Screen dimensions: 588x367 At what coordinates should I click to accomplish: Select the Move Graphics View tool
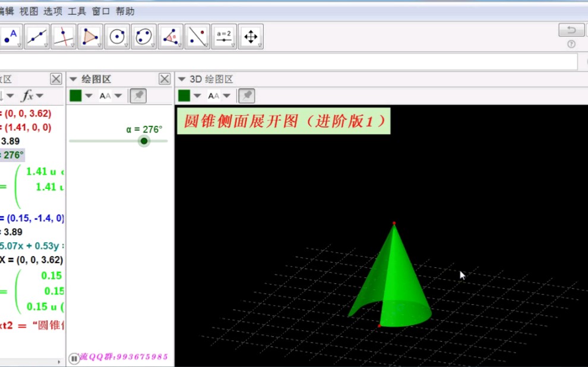pos(251,36)
